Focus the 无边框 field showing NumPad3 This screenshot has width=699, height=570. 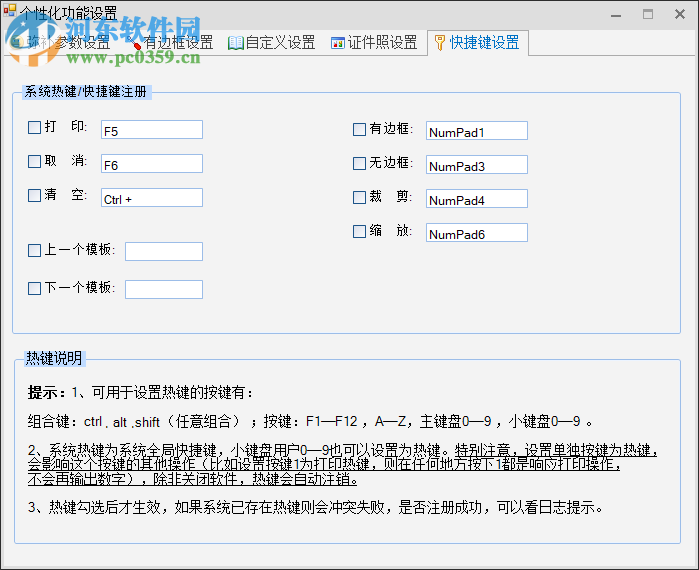[477, 164]
